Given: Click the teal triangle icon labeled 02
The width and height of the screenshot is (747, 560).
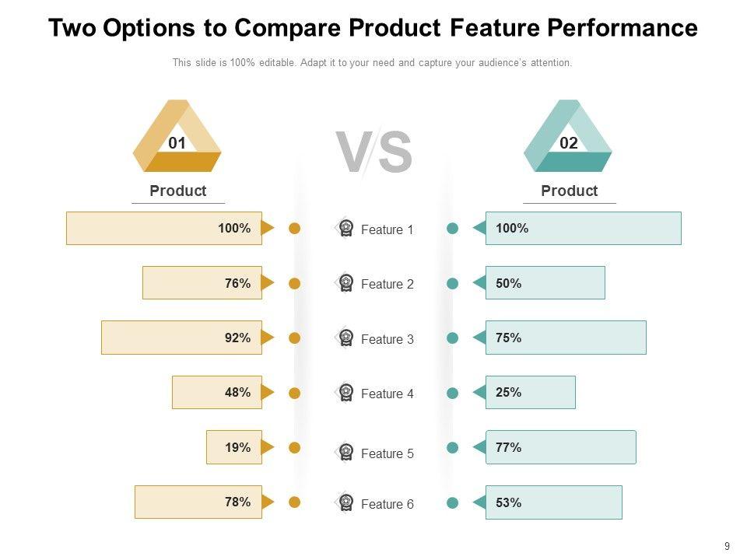Looking at the screenshot, I should click(569, 137).
